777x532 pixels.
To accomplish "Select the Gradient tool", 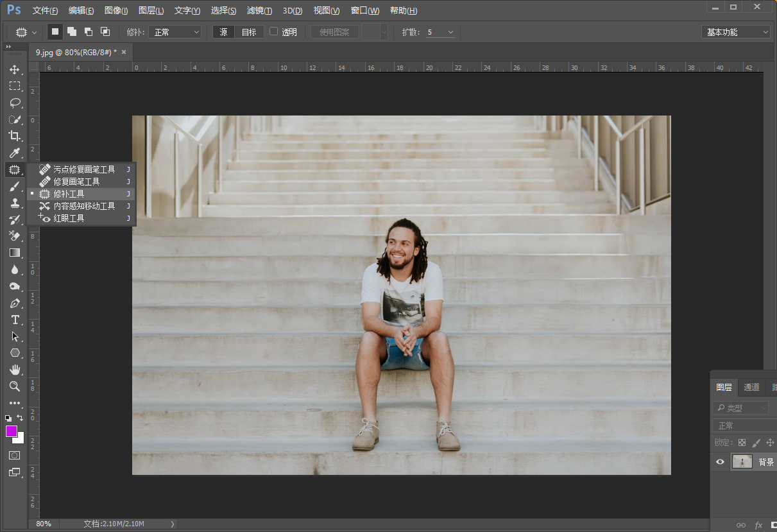I will pyautogui.click(x=14, y=253).
